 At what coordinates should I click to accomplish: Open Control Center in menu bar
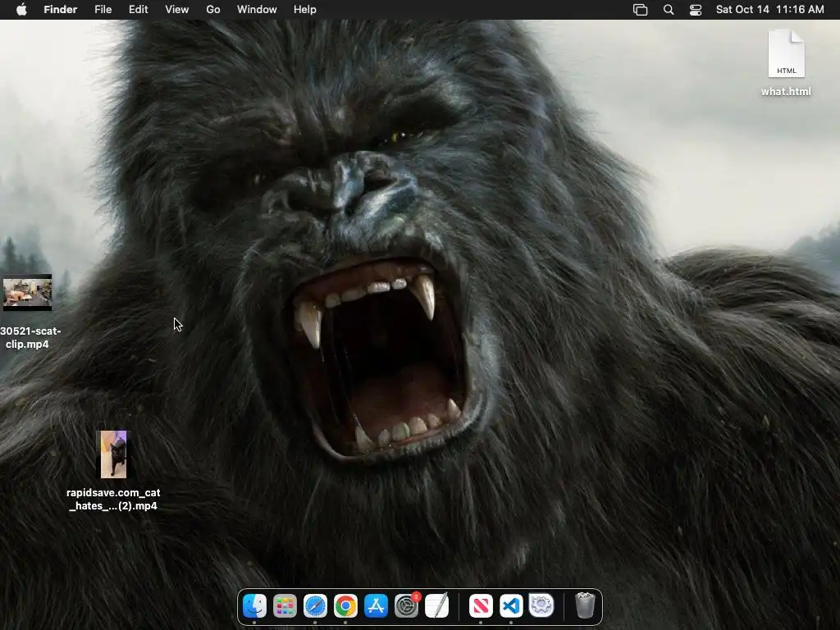(x=696, y=10)
